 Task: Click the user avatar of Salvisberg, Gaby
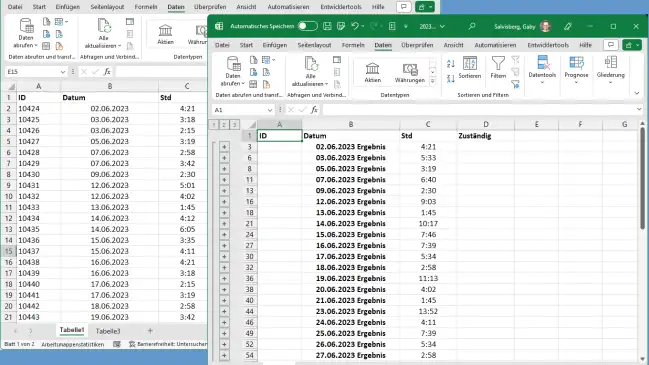(546, 26)
